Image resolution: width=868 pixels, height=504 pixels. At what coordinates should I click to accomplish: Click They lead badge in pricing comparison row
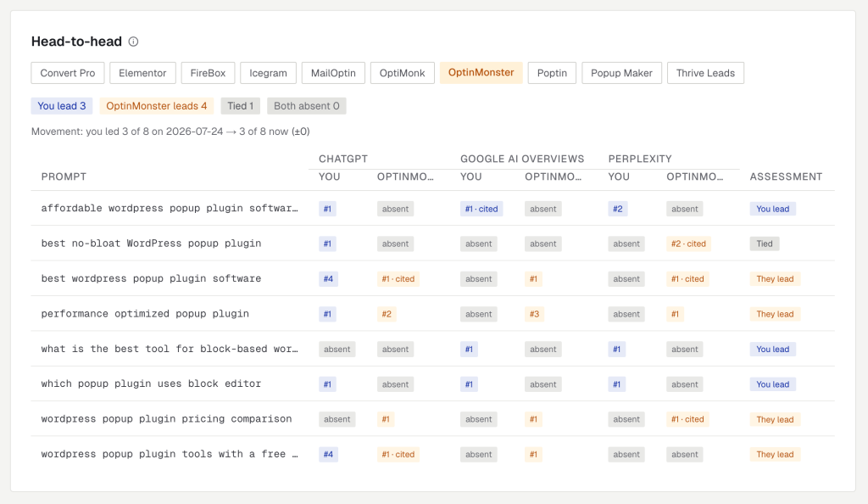(775, 419)
